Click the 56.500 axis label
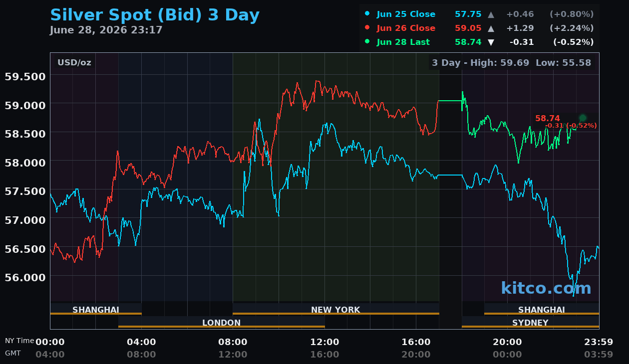629x364 pixels. [25, 249]
